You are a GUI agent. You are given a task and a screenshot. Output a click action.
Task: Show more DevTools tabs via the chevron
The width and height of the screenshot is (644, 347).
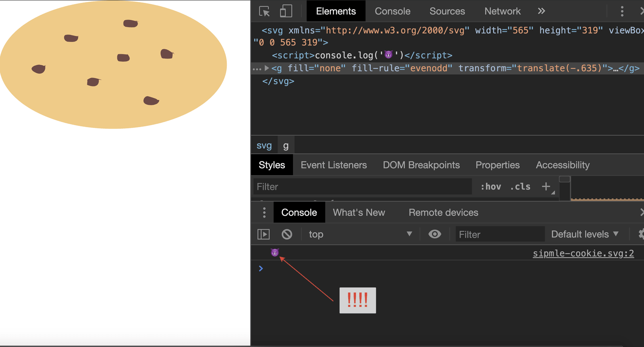pos(541,11)
